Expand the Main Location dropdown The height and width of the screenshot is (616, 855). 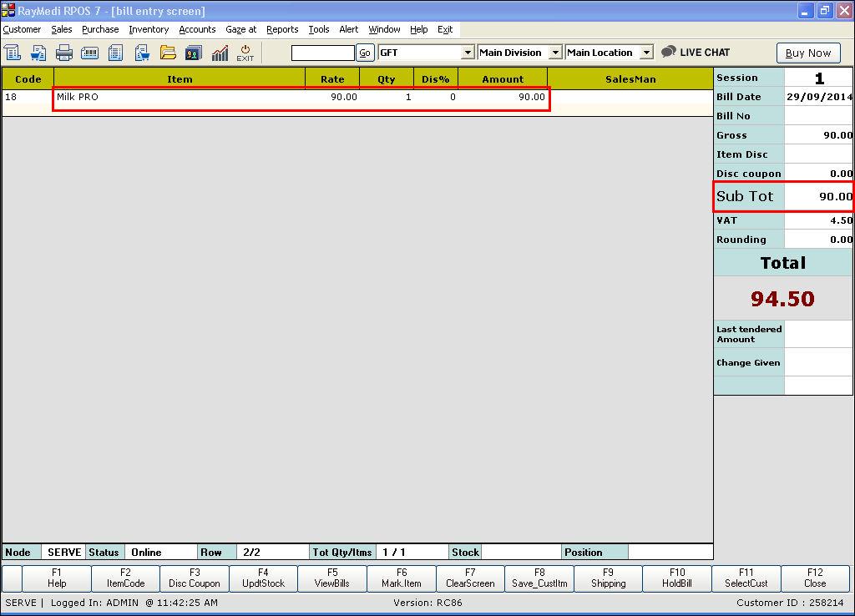[646, 53]
